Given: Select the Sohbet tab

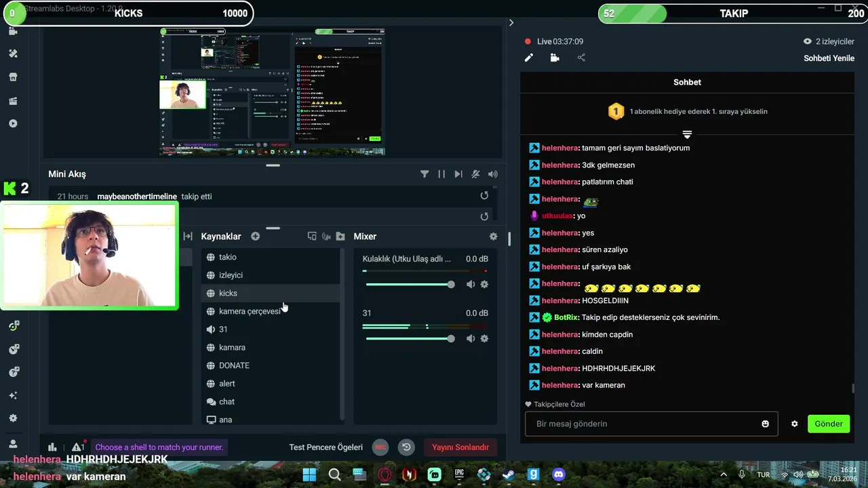Looking at the screenshot, I should click(687, 82).
